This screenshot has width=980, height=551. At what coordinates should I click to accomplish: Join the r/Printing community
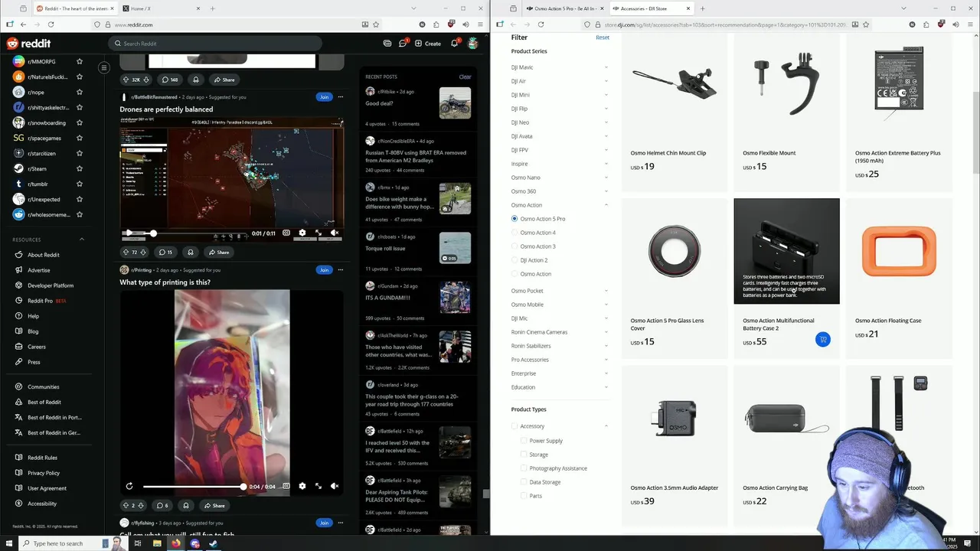pos(324,269)
